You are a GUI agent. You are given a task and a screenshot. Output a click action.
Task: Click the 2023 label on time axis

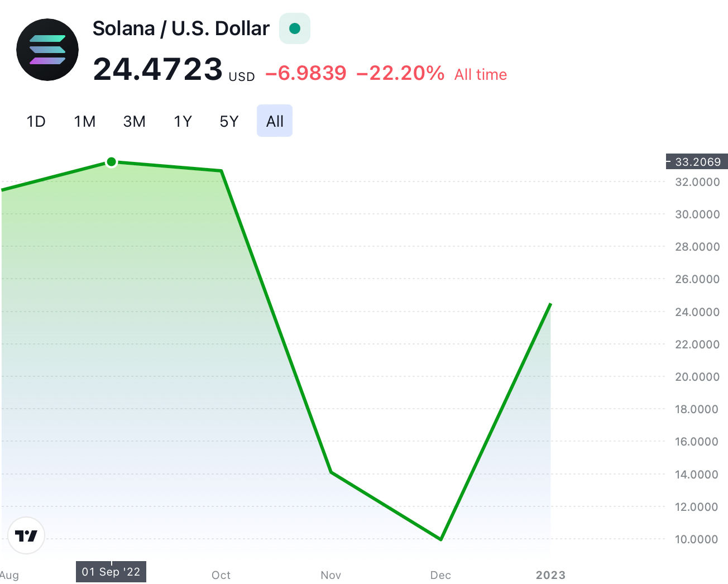(x=550, y=575)
